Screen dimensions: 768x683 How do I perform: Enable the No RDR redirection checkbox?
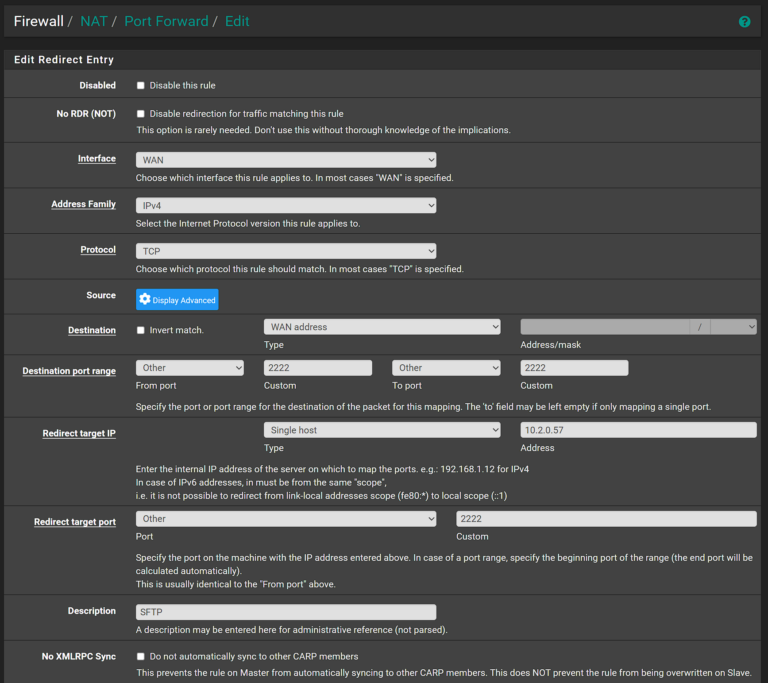pos(141,114)
